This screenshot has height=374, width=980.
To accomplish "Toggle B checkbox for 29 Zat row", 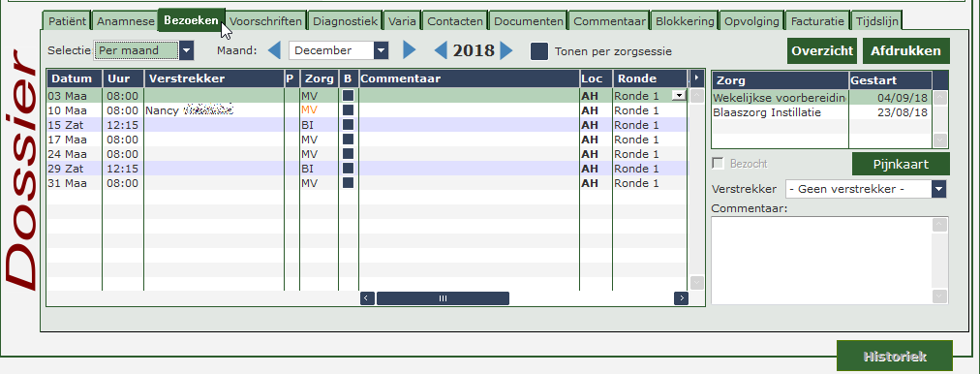I will coord(348,169).
